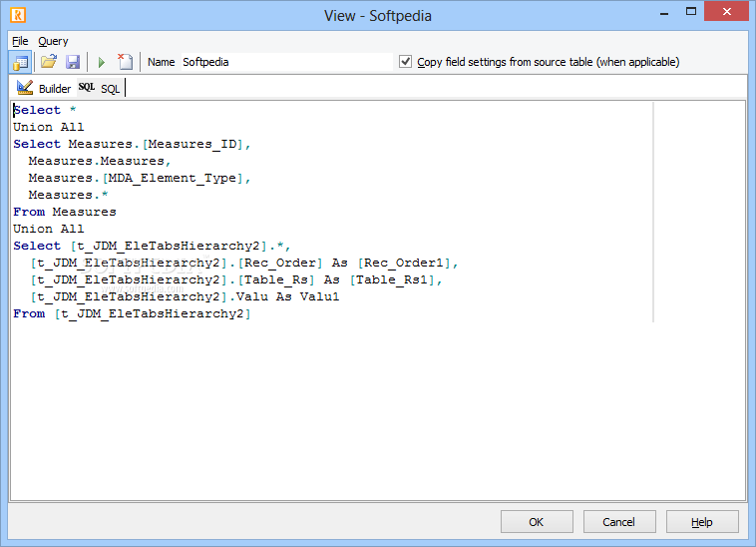This screenshot has width=756, height=547.
Task: Confirm with the OK button
Action: tap(537, 521)
